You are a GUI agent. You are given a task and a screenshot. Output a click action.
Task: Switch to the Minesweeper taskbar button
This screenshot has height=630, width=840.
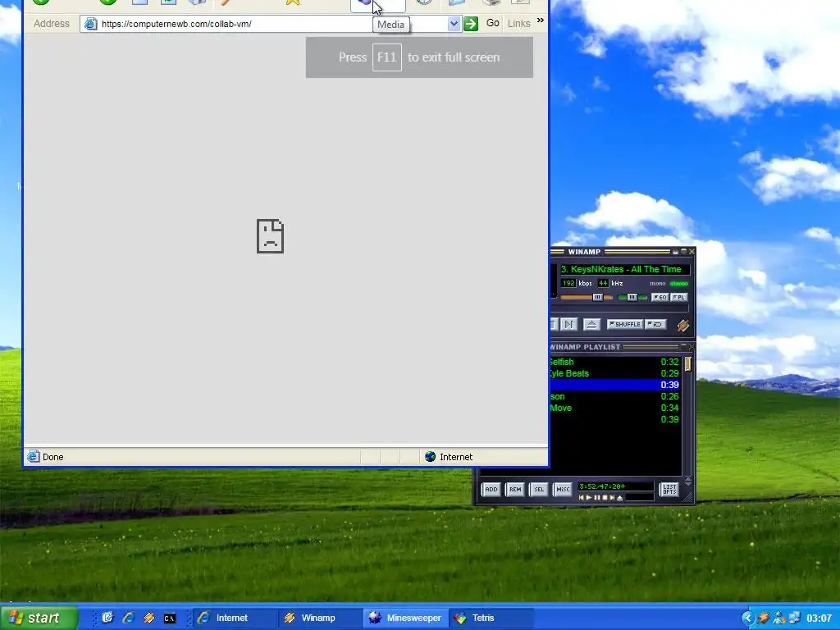tap(405, 618)
